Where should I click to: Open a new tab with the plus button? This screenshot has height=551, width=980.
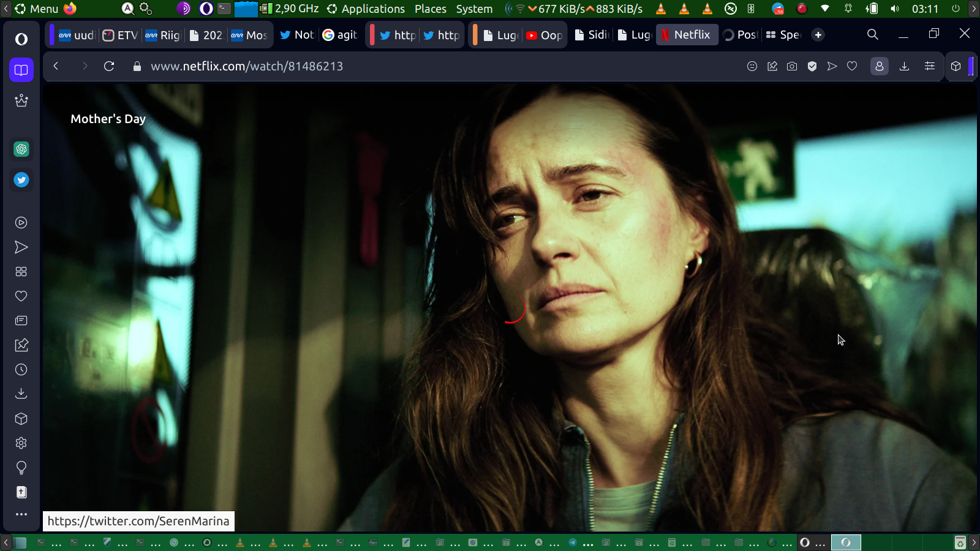[818, 35]
